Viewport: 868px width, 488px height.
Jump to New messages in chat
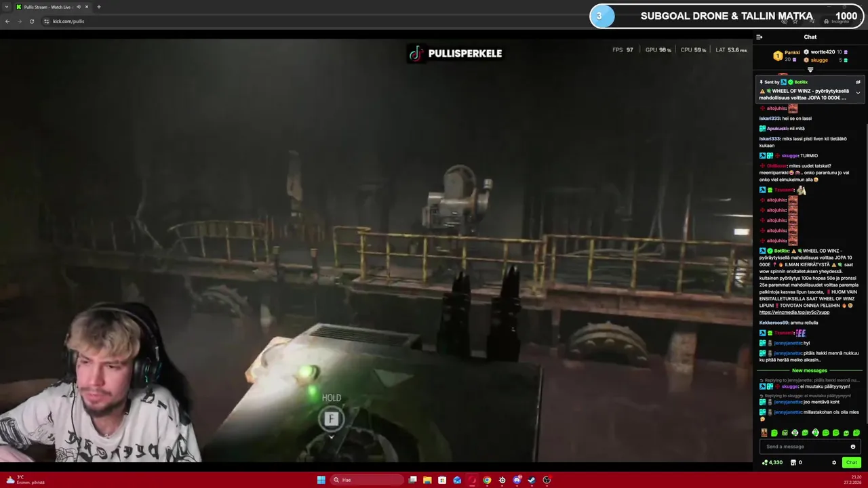coord(810,371)
